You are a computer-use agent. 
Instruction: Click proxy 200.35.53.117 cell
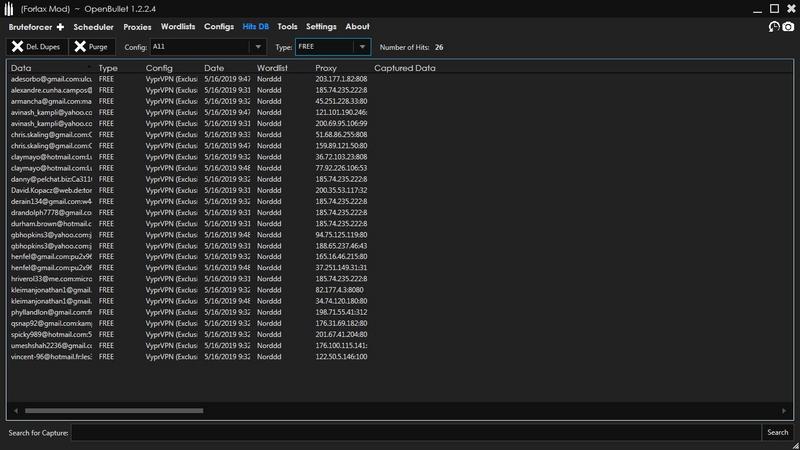click(341, 190)
